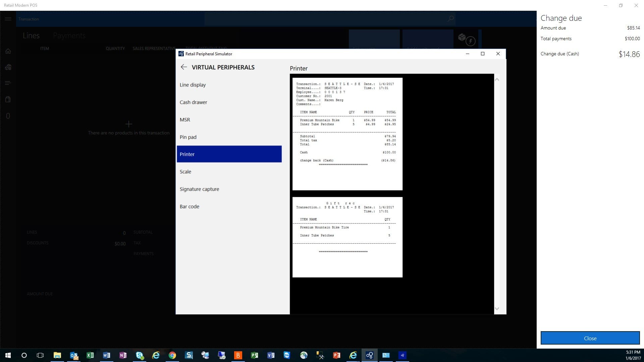Click back arrow beside Virtual Peripherals
The image size is (644, 362).
(x=183, y=67)
